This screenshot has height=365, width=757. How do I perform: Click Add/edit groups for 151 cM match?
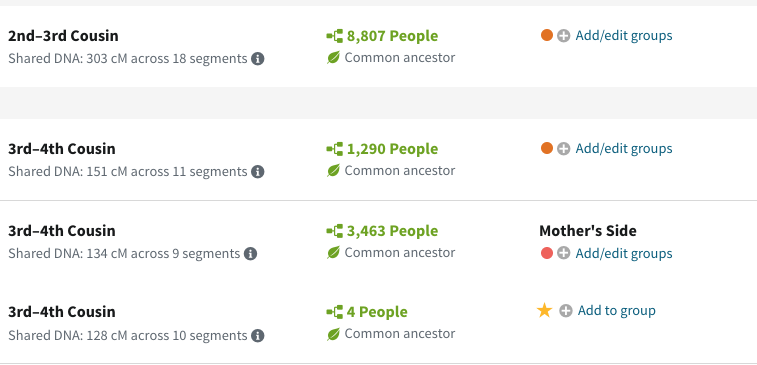tap(624, 149)
